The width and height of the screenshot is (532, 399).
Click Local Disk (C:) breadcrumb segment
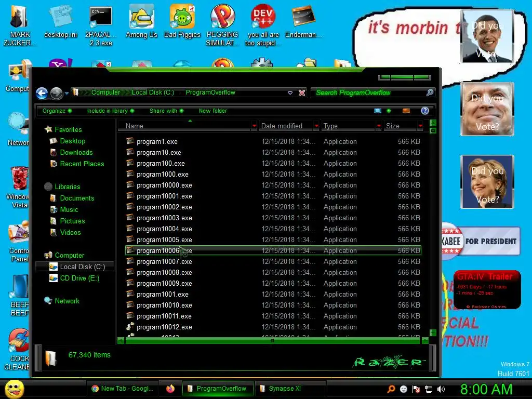point(153,92)
